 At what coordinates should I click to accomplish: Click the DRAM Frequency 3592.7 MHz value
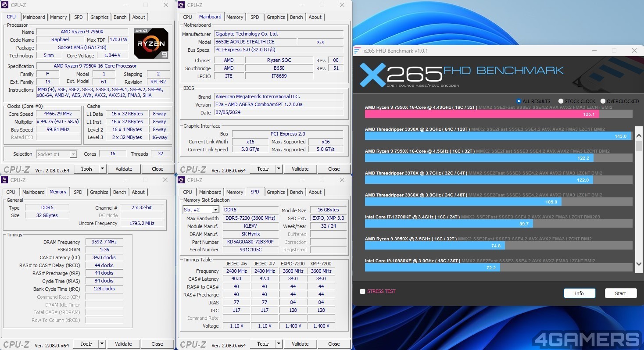(x=104, y=242)
